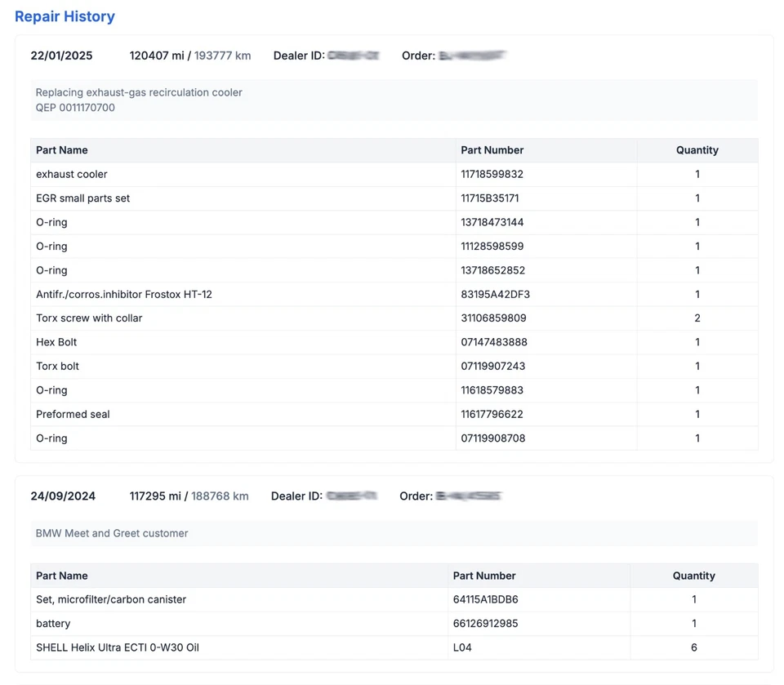
Task: Click the Part Name column header
Action: pyautogui.click(x=61, y=150)
